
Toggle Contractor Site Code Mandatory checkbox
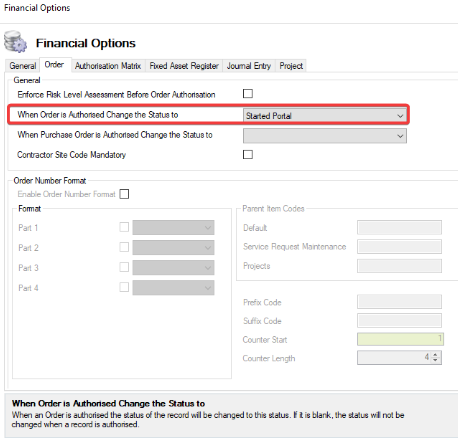(x=248, y=155)
